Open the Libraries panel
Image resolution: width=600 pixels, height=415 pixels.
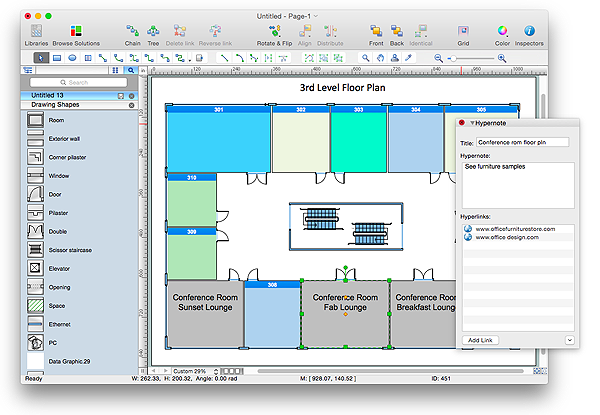(x=35, y=31)
